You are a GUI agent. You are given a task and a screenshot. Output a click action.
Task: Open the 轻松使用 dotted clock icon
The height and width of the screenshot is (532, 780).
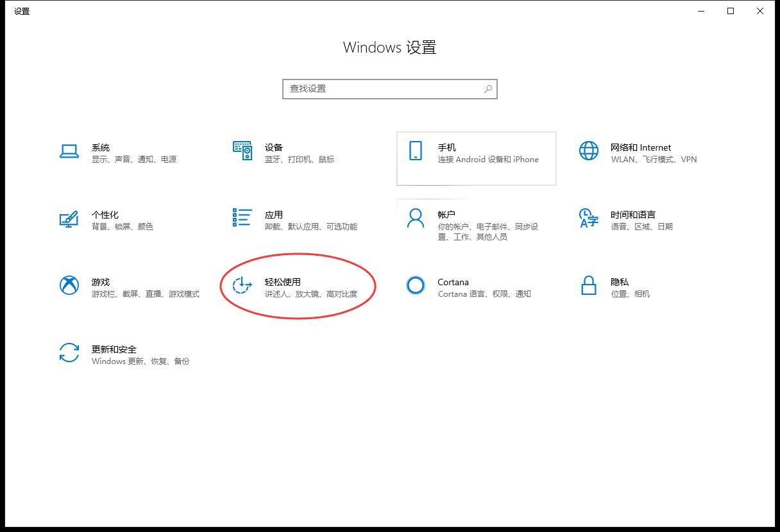click(x=242, y=285)
